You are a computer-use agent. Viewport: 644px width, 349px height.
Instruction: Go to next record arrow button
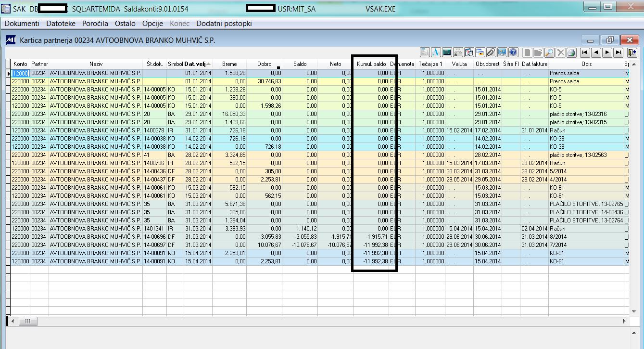[x=607, y=52]
